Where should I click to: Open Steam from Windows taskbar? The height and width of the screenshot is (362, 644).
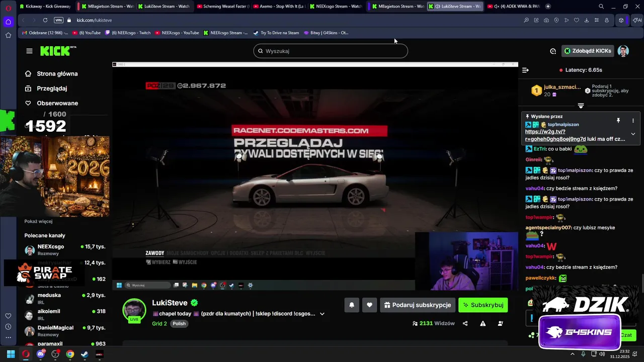coord(85,354)
